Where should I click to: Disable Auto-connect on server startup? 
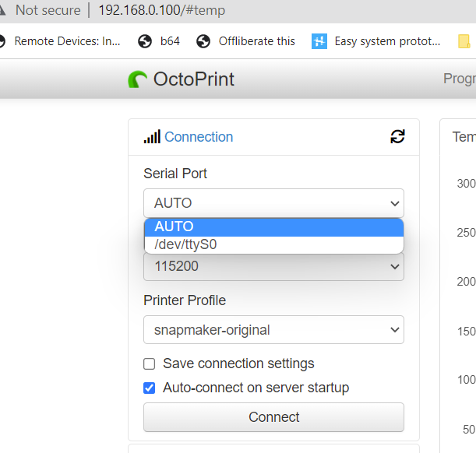point(149,388)
